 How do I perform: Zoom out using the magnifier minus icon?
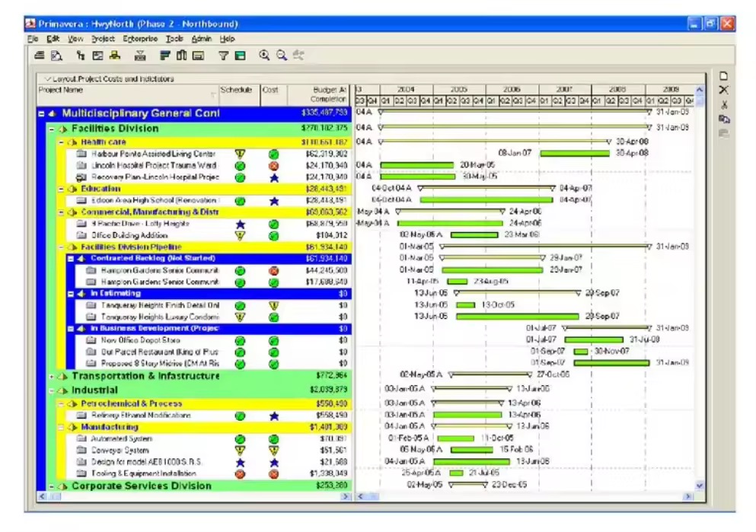point(281,56)
